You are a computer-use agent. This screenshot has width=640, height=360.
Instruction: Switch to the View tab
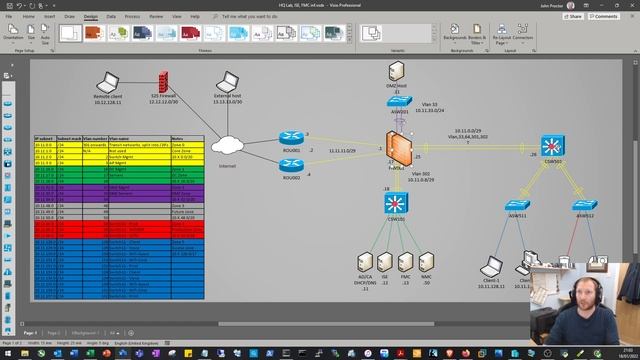[x=177, y=16]
